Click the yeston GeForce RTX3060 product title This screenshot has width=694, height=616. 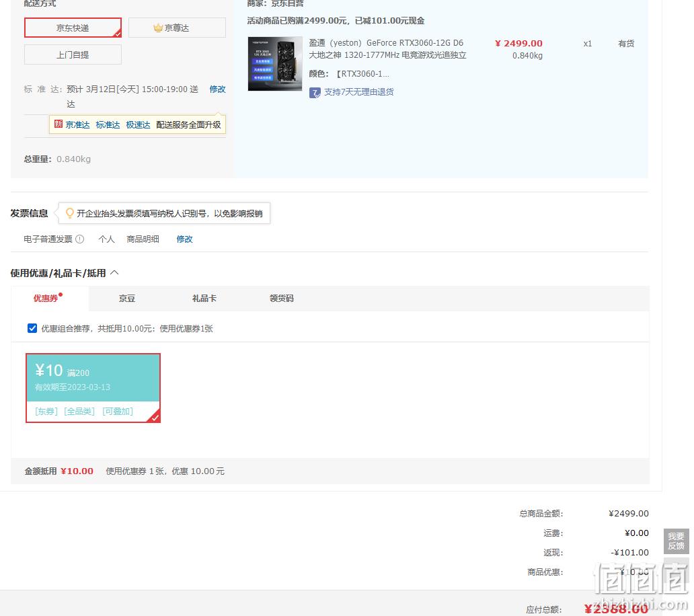388,48
